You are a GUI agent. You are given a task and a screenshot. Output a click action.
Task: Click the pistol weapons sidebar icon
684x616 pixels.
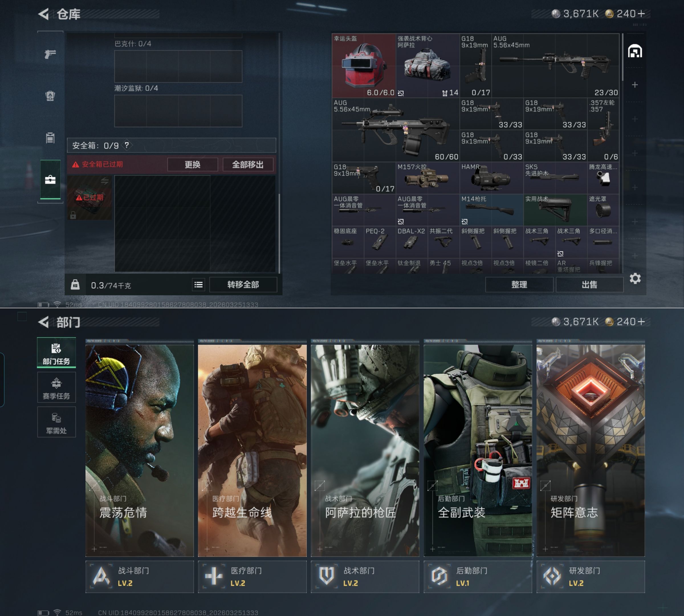point(50,54)
